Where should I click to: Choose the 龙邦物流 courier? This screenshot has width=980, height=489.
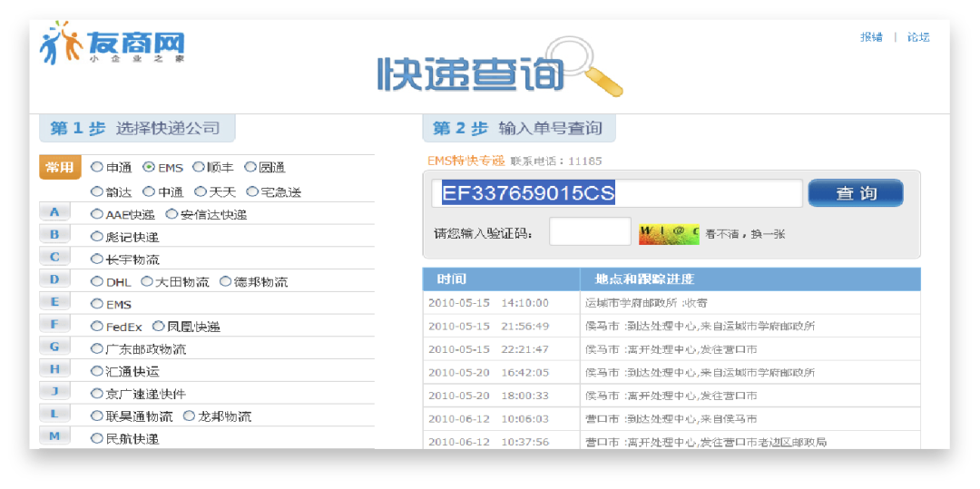[188, 416]
